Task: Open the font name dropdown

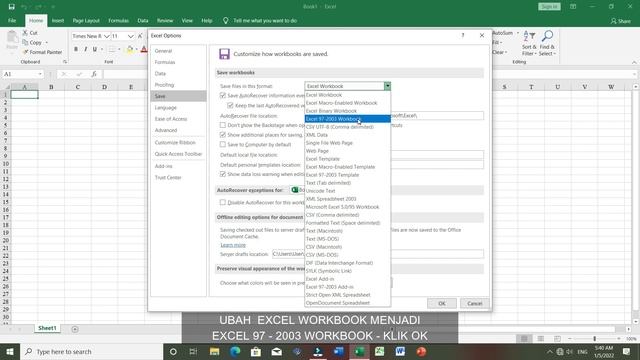Action: pos(107,36)
